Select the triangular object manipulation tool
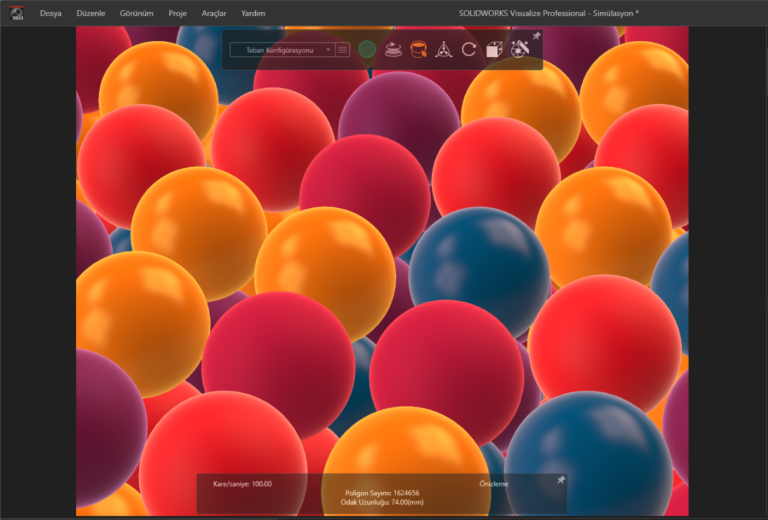 pos(444,49)
